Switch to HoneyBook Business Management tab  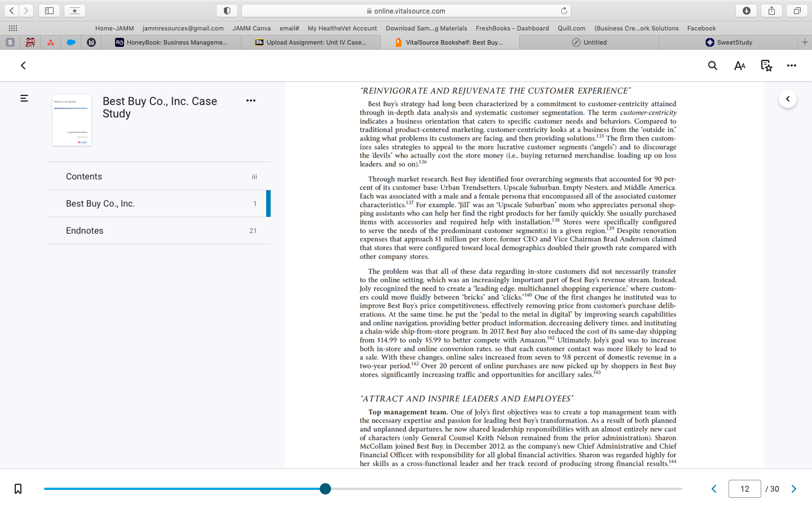point(171,42)
